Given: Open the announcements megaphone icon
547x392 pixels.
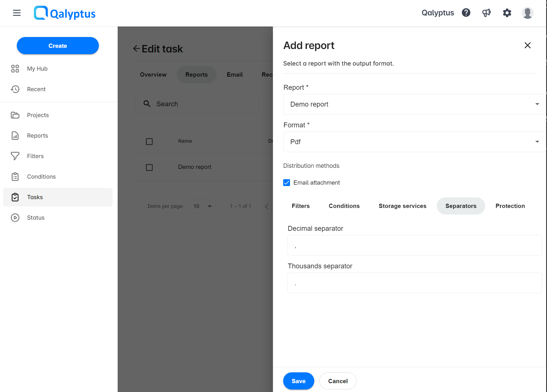Looking at the screenshot, I should point(487,13).
